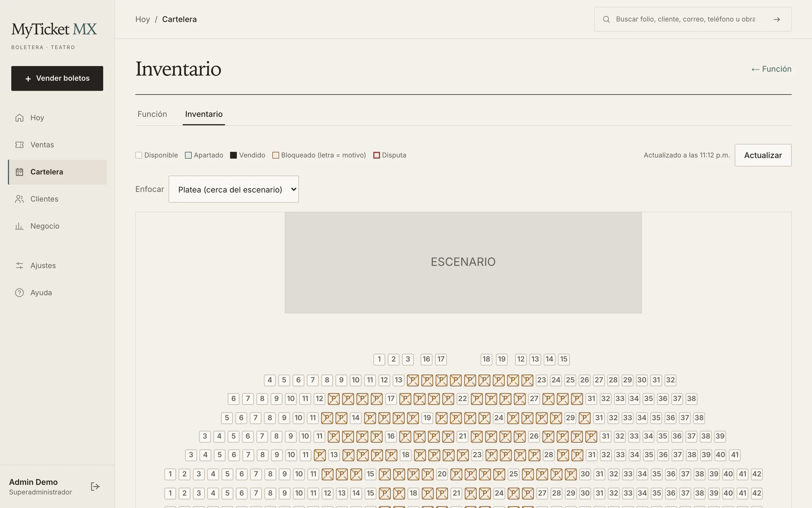
Task: Submit search with the arrow icon
Action: [x=777, y=19]
